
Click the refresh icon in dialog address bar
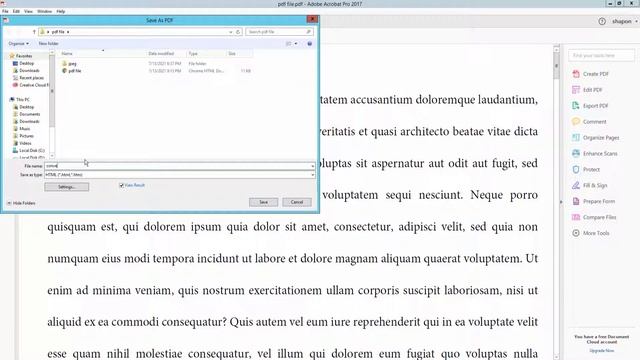238,32
